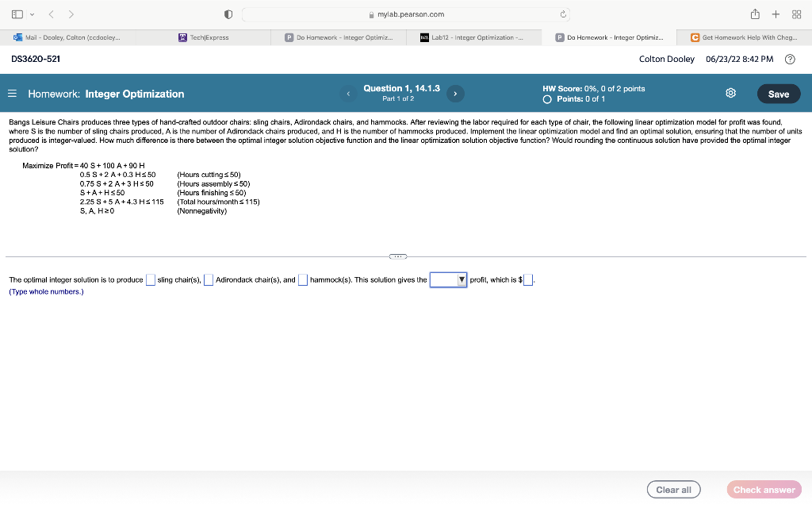Switch to the Tech|Express tab

[x=203, y=37]
